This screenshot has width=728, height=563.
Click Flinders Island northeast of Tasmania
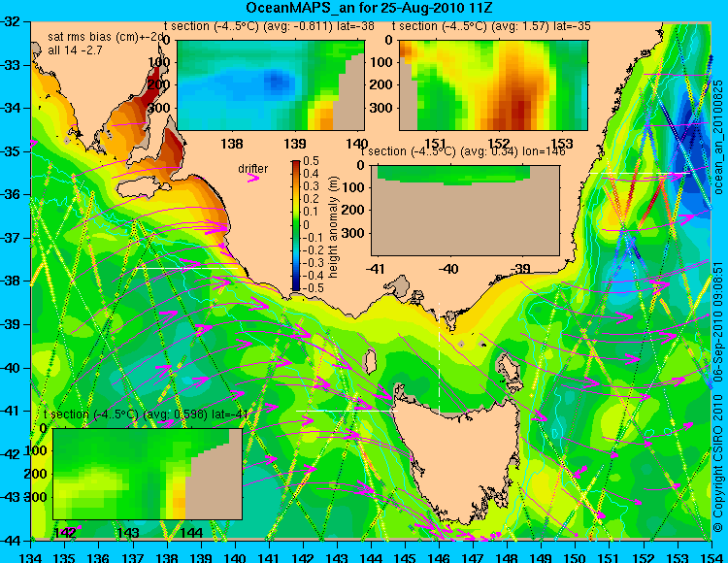pos(510,369)
